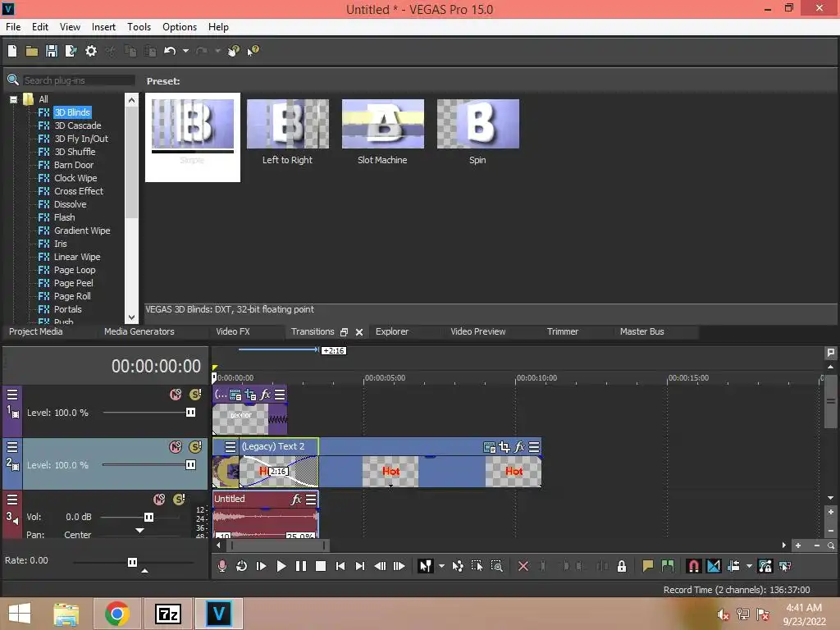Viewport: 840px width, 630px height.
Task: Open track 1 hamburger menu
Action: pyautogui.click(x=12, y=395)
